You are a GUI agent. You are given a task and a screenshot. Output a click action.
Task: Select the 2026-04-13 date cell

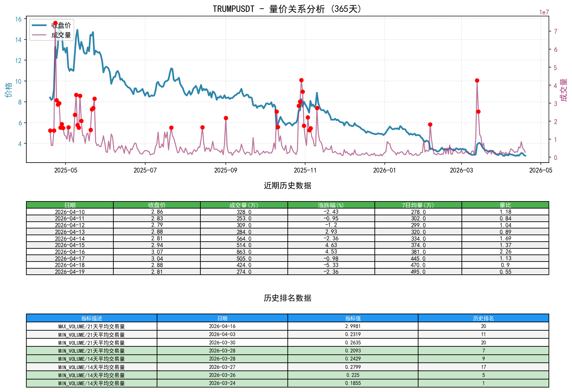click(70, 232)
